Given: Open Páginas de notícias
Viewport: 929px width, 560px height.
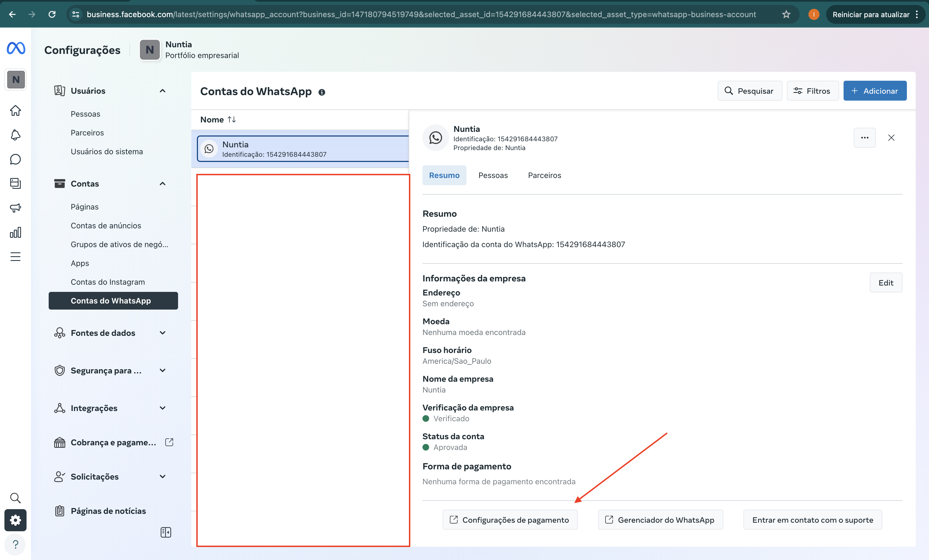Looking at the screenshot, I should click(x=108, y=511).
